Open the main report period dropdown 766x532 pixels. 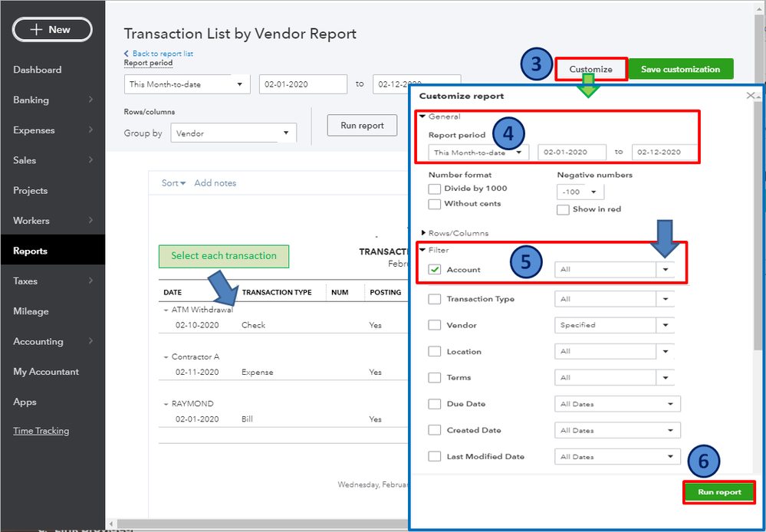point(187,84)
